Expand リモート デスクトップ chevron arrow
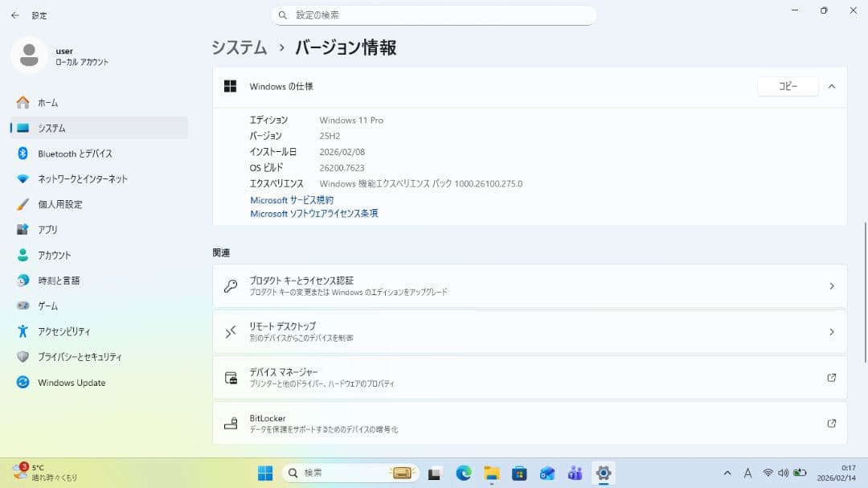This screenshot has height=488, width=868. click(x=831, y=332)
